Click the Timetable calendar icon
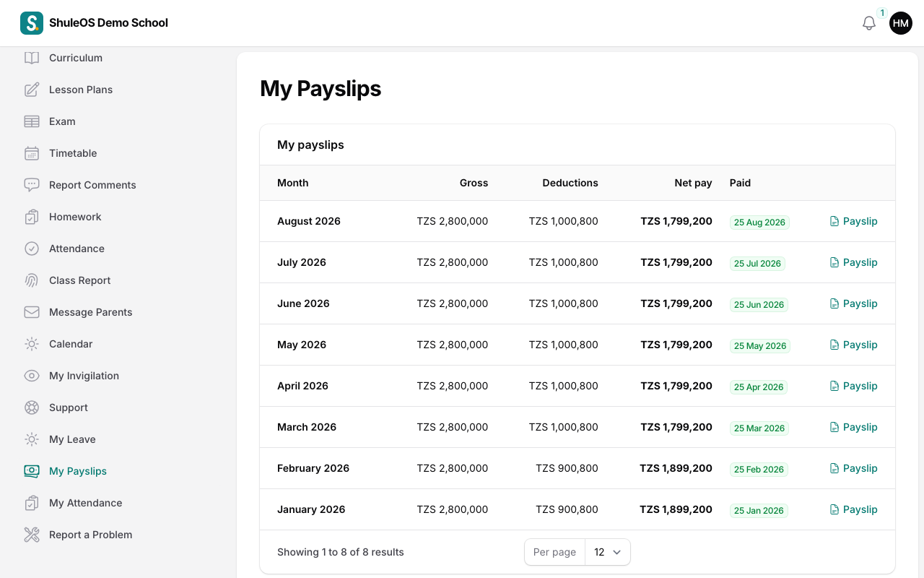Screen dimensions: 924x578 32,153
